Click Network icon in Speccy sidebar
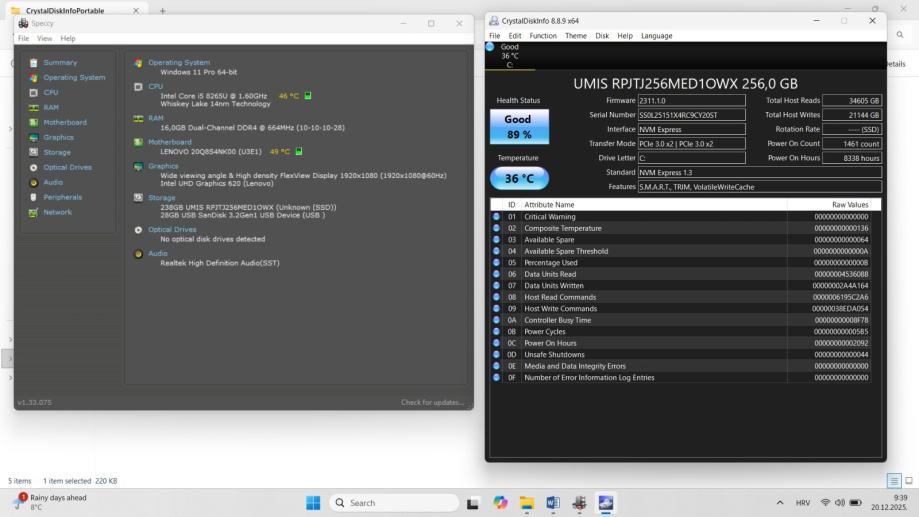This screenshot has width=919, height=517. 33,212
